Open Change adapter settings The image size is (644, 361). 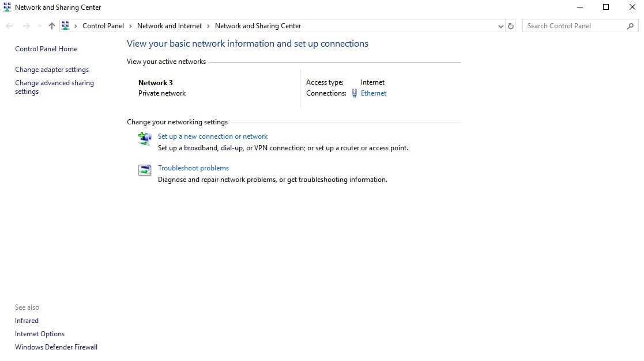click(x=52, y=69)
